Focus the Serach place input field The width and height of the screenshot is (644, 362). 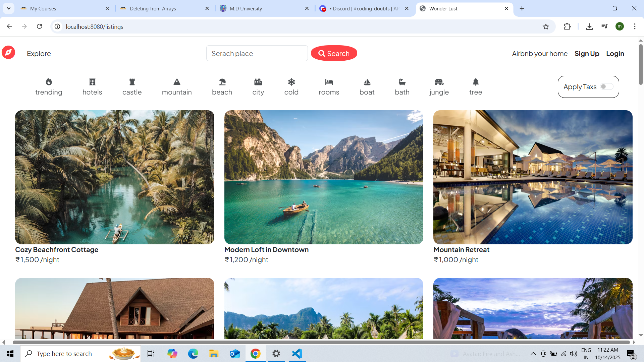coord(257,53)
